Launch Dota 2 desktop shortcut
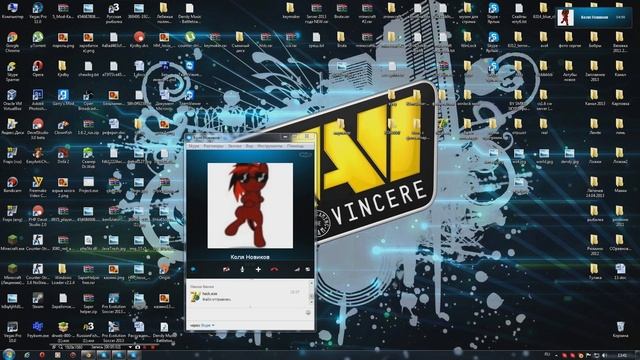Image resolution: width=640 pixels, height=360 pixels. [63, 156]
